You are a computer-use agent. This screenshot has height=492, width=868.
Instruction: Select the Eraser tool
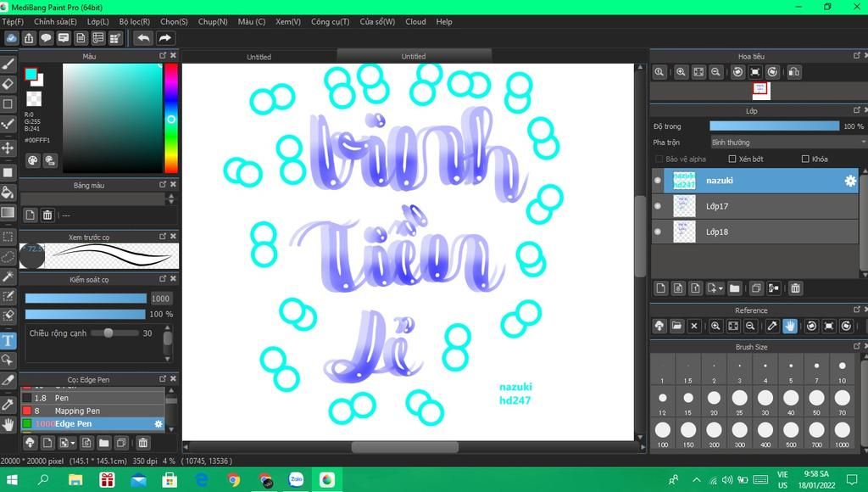[8, 84]
